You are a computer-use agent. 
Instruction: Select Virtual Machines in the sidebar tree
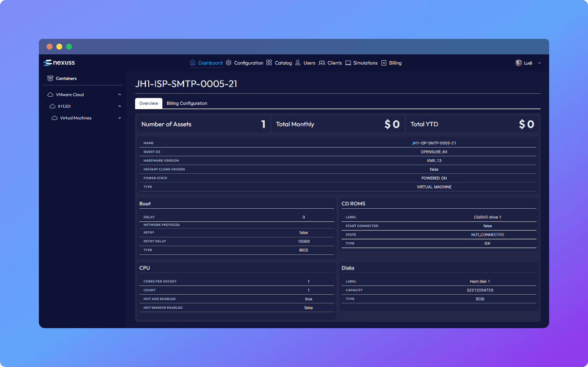(x=76, y=118)
